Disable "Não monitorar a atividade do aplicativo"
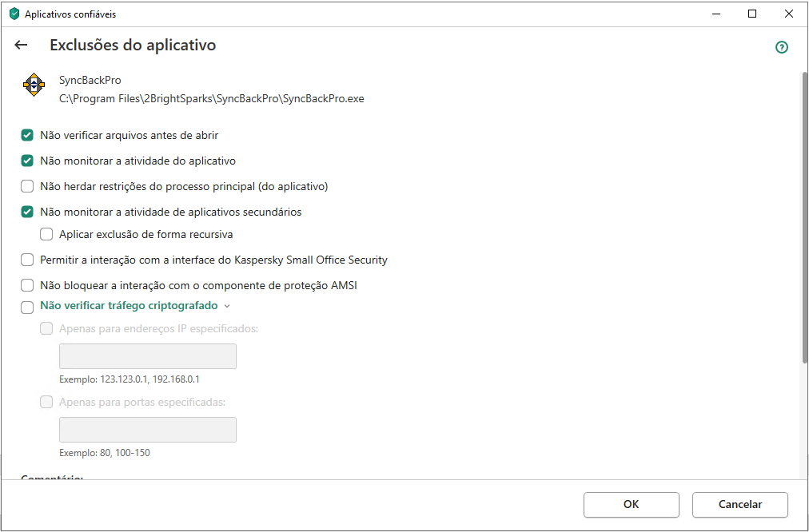809x532 pixels. point(27,161)
